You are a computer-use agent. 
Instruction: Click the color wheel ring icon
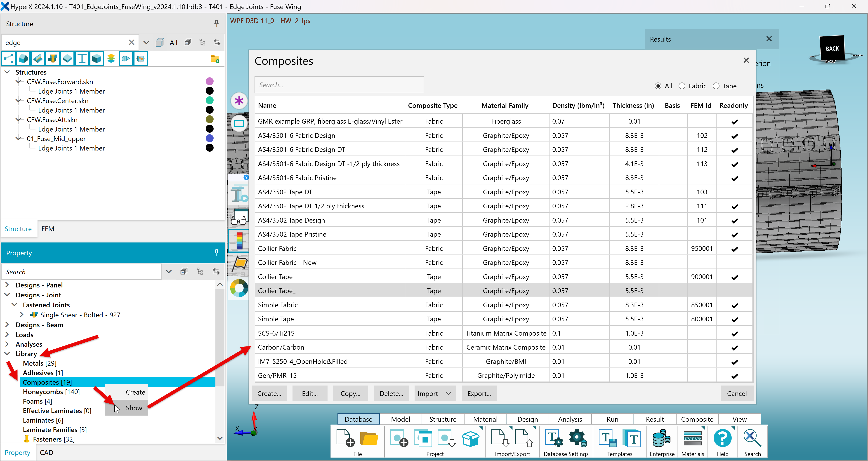coord(239,288)
